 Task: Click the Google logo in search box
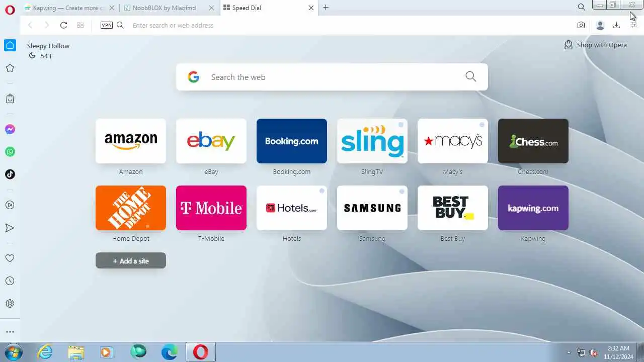click(194, 77)
